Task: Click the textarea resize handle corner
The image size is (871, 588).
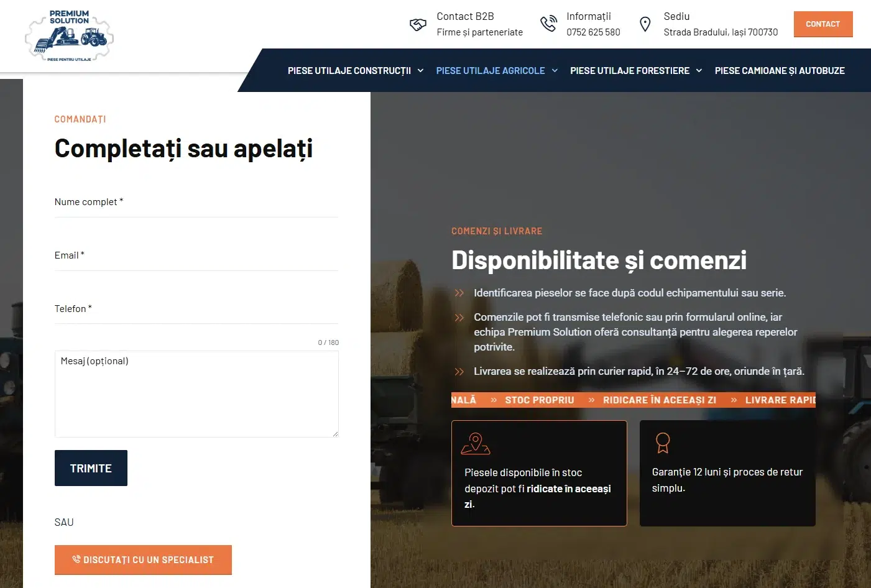Action: tap(335, 434)
